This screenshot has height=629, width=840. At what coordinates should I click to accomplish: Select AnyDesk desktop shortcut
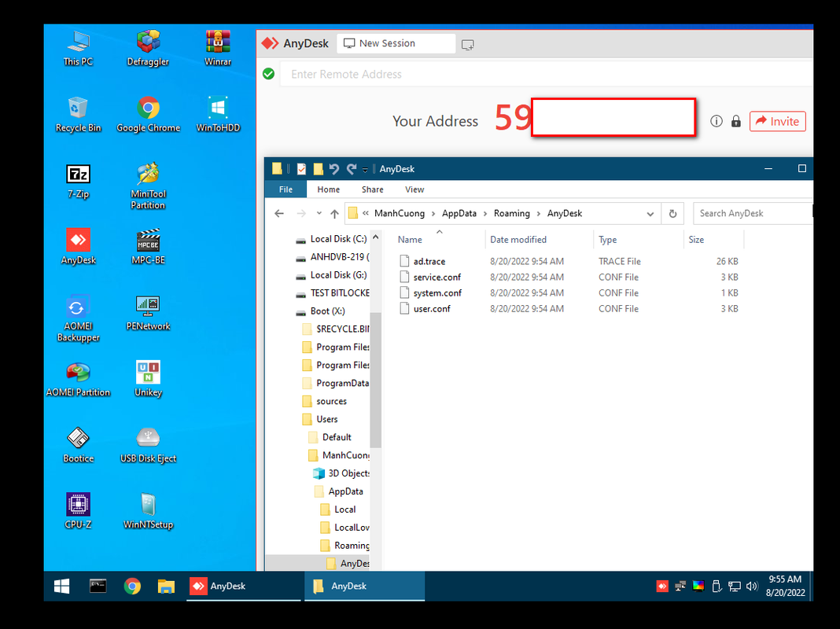(x=78, y=247)
